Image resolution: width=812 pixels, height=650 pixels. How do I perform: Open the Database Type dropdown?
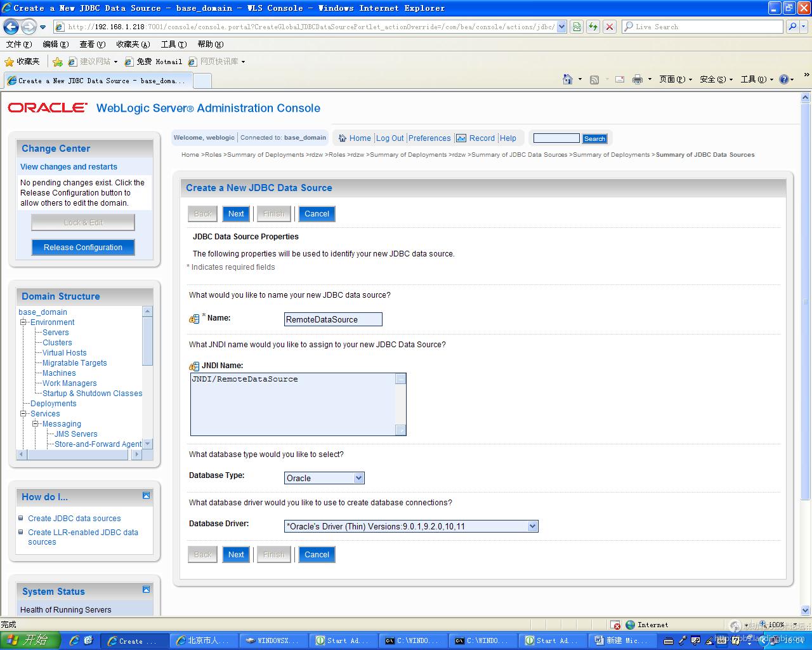tap(358, 478)
